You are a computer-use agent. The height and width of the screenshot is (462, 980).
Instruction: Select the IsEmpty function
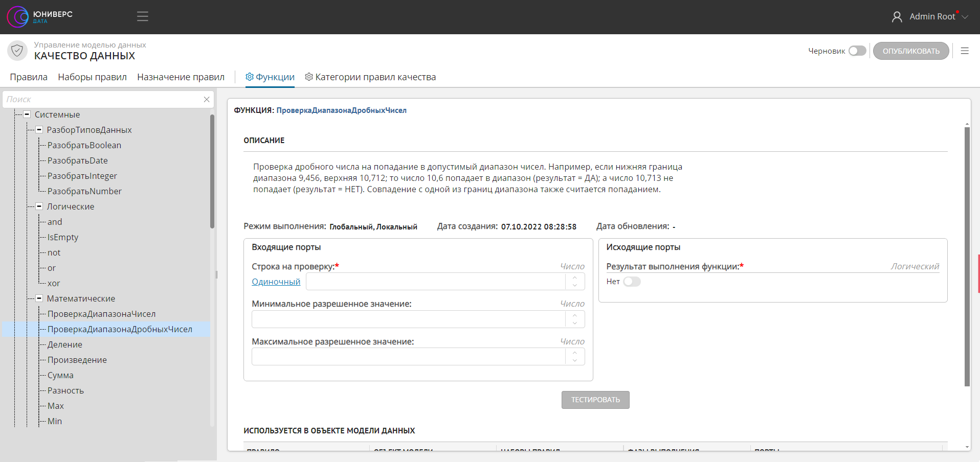(63, 237)
